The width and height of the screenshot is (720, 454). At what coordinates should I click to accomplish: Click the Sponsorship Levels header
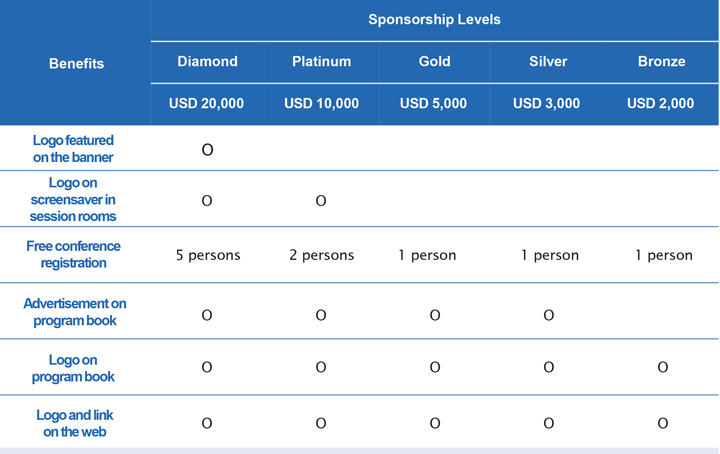pyautogui.click(x=434, y=20)
